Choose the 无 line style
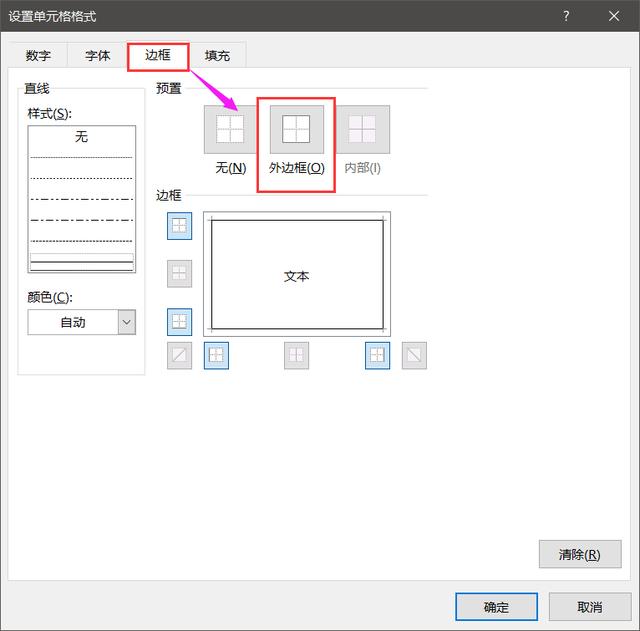The height and width of the screenshot is (631, 640). (x=82, y=136)
